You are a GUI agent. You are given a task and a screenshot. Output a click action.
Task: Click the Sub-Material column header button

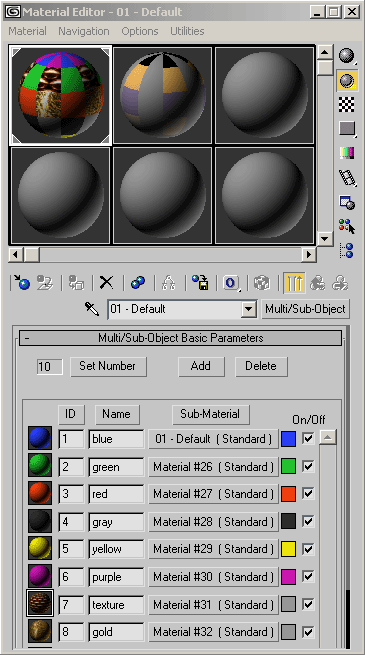point(210,414)
